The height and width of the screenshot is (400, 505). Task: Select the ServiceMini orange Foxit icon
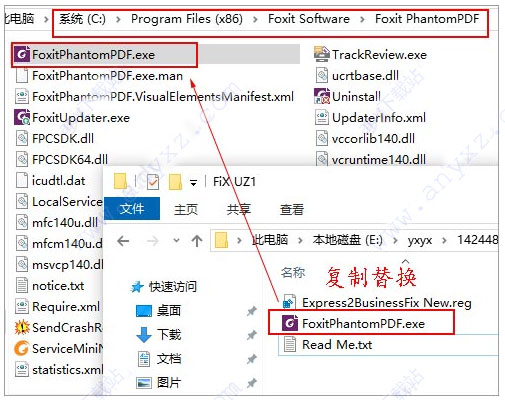[x=22, y=348]
